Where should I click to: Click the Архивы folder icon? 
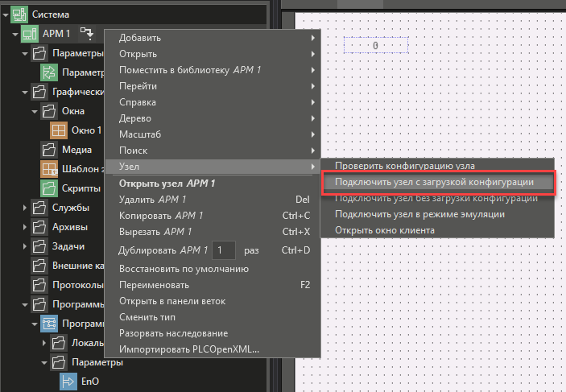[x=39, y=227]
